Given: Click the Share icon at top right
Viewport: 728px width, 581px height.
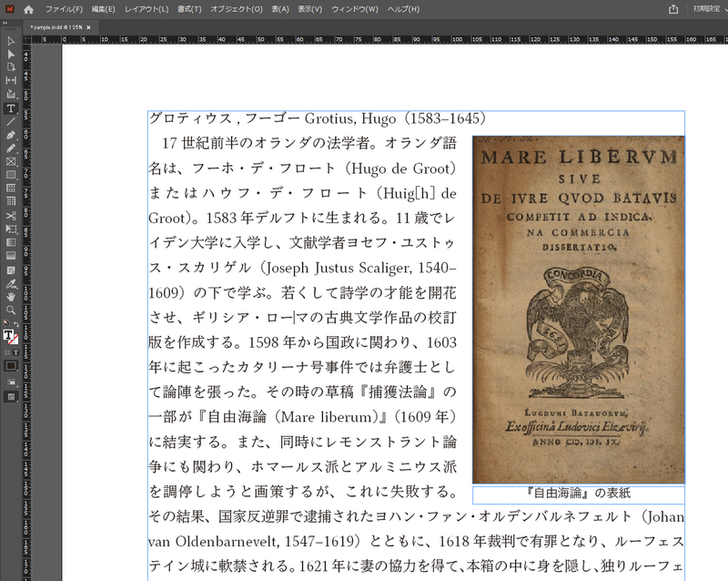Looking at the screenshot, I should click(x=673, y=9).
